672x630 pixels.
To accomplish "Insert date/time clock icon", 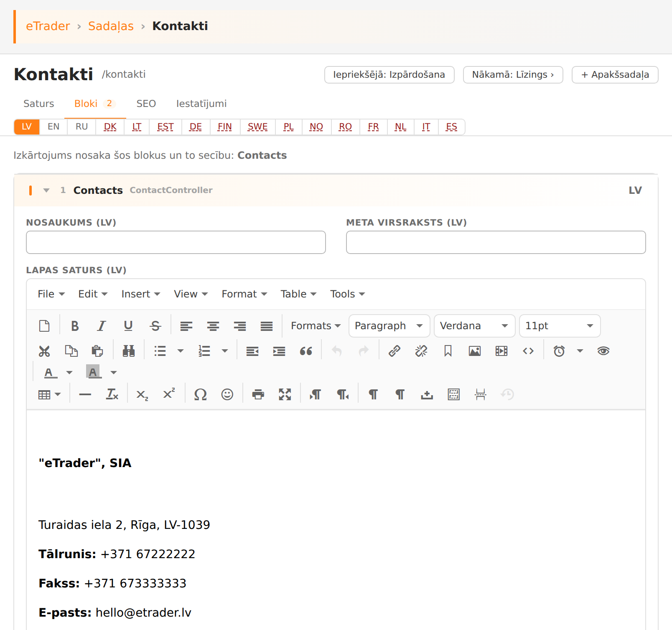I will 559,351.
